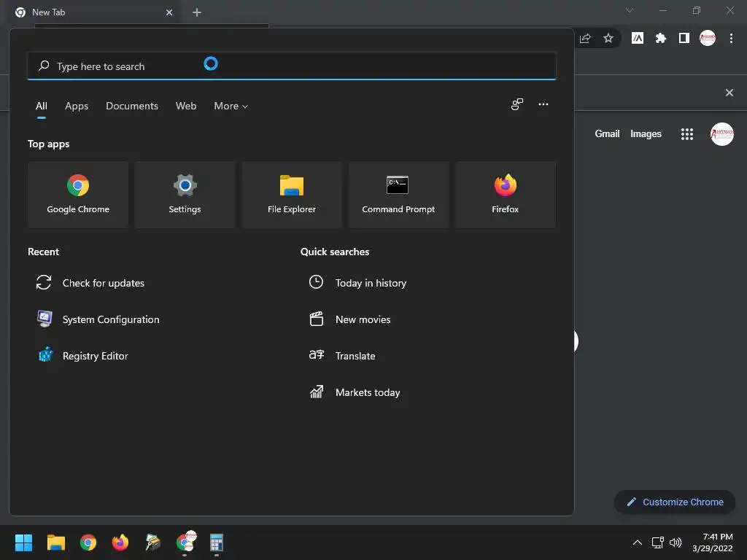Open the pencil-and-ruler taskbar app

[x=152, y=542]
